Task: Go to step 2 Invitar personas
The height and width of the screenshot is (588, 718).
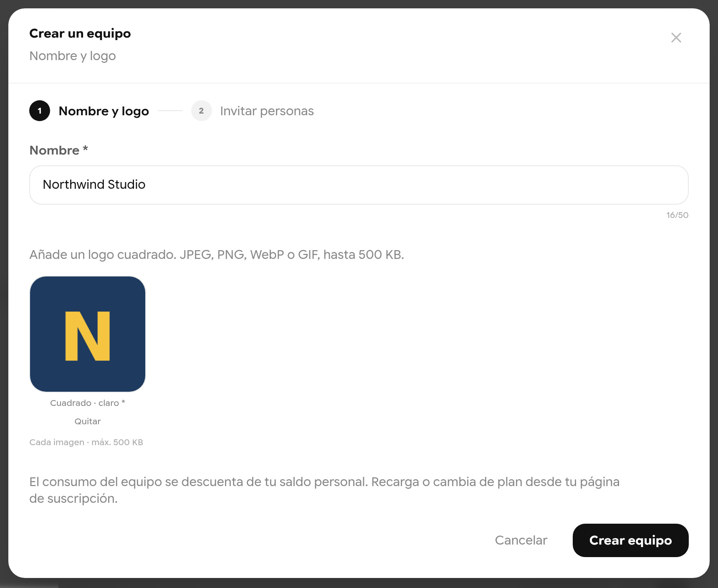Action: pyautogui.click(x=253, y=111)
